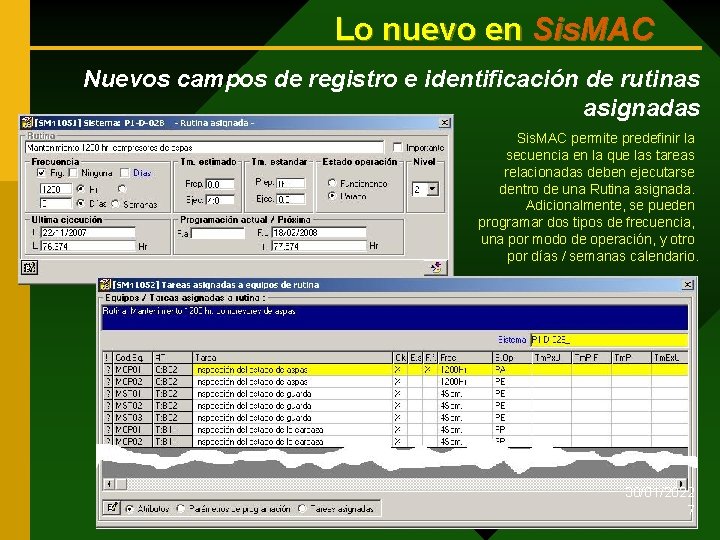Click the Ck column header
This screenshot has height=540, width=720.
pos(400,357)
